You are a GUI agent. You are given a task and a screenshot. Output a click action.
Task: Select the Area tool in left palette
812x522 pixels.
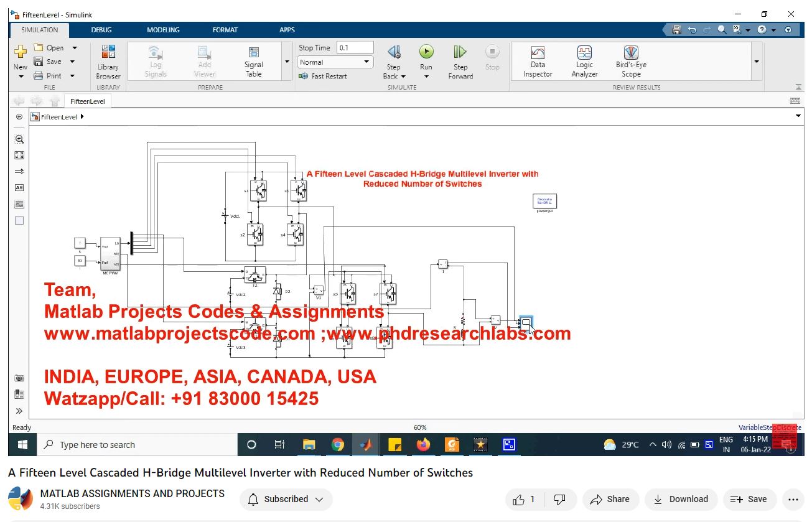click(x=19, y=220)
